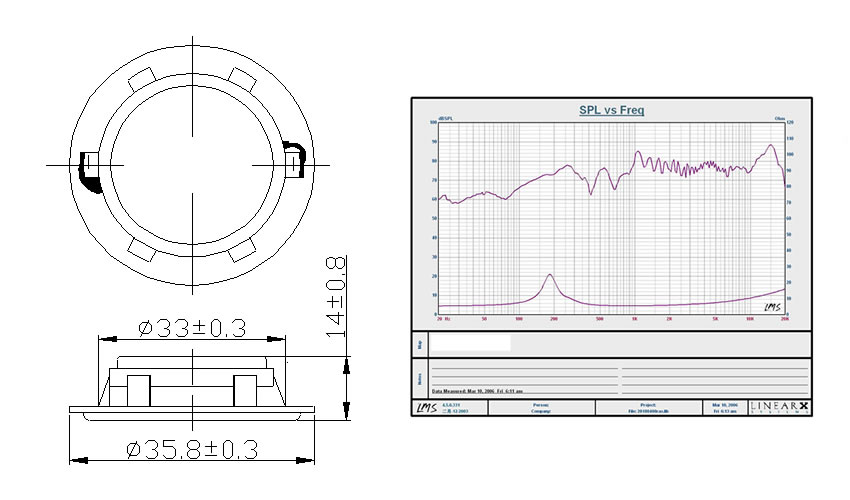Click the LMS logo in bottom-left footer
850x500 pixels.
(x=423, y=408)
